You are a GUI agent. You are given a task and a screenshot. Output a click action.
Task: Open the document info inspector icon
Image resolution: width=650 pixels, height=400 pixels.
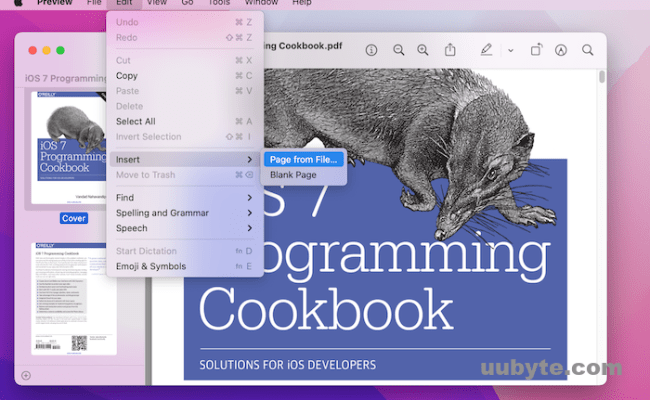click(371, 50)
